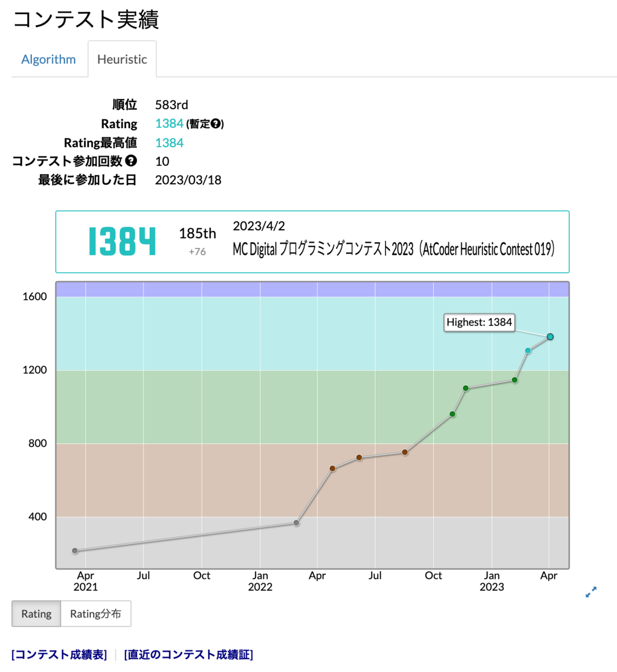Click the help icon beside コンテスト参加回数
This screenshot has height=672, width=617.
(x=131, y=161)
